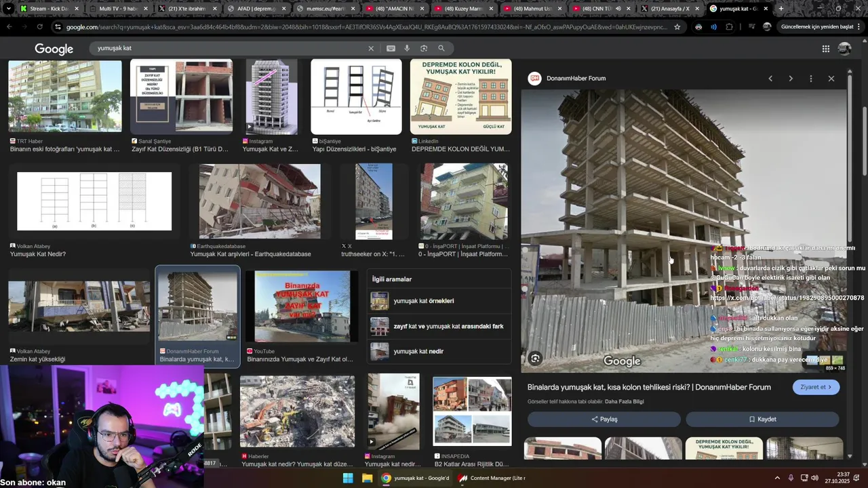The height and width of the screenshot is (488, 868).
Task: Open the Content Manager taskbar app
Action: pos(492,478)
